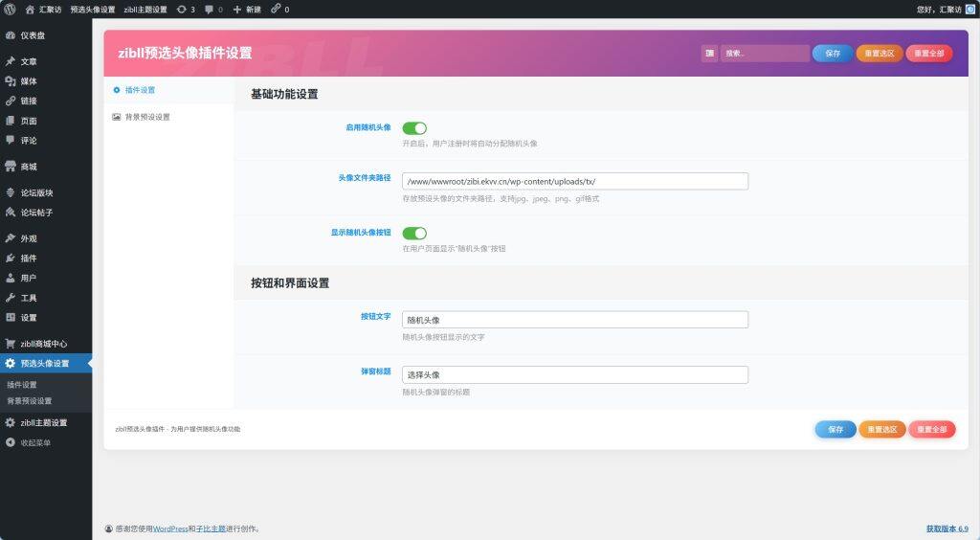Click the 您好, 汇聚访 account text
980x540 pixels.
pos(939,10)
